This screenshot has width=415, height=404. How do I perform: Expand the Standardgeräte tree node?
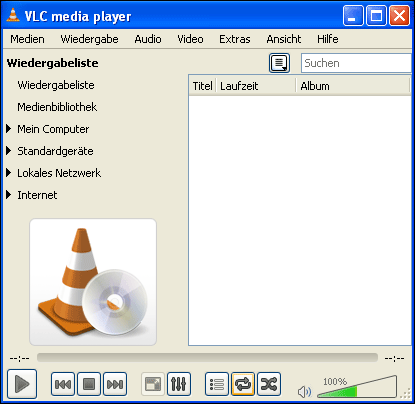[x=9, y=151]
